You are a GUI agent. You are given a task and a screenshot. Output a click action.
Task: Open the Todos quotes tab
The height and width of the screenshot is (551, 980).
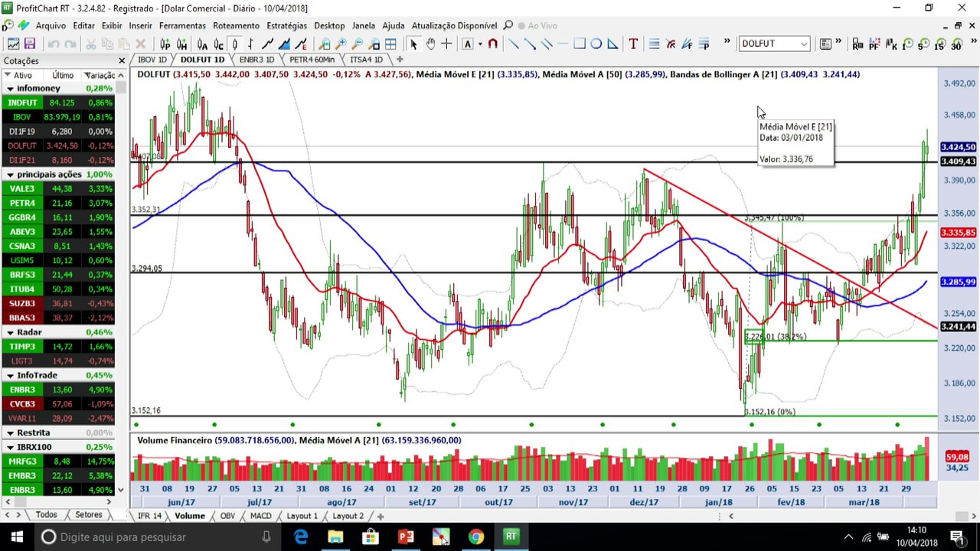click(46, 515)
